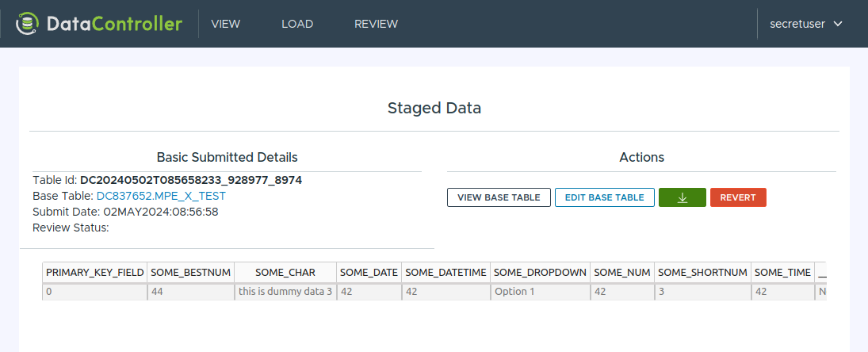Select the SOME_BESTNUM column header

(x=190, y=273)
